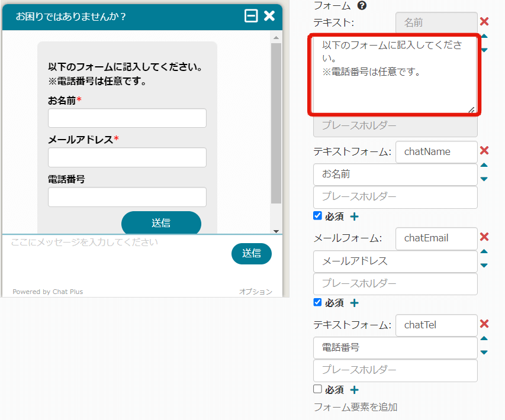Click the chat scrollbar up arrow
The image size is (505, 420).
coord(276,38)
